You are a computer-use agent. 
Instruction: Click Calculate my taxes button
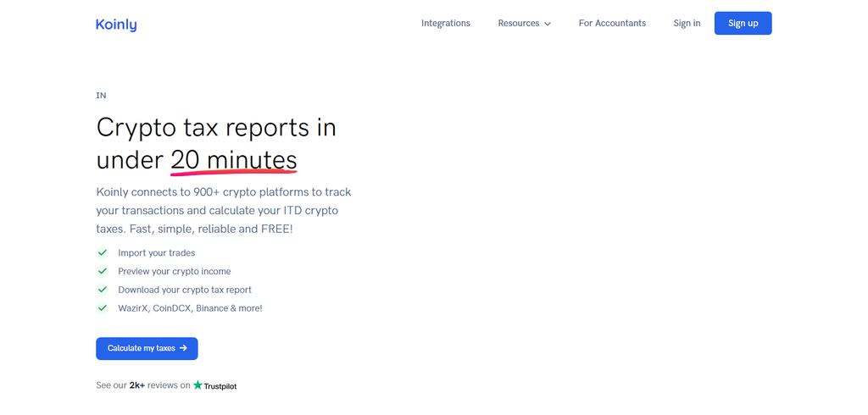[147, 349]
